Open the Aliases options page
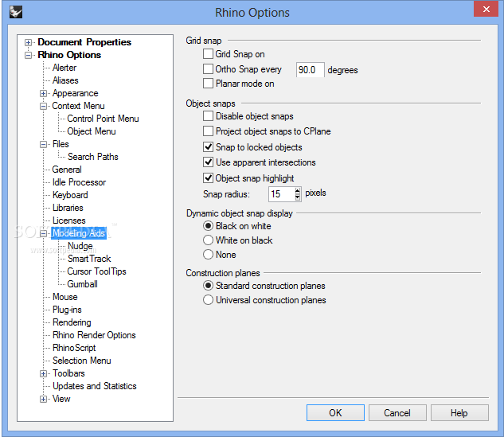Viewport: 504px width, 437px height. (x=65, y=80)
